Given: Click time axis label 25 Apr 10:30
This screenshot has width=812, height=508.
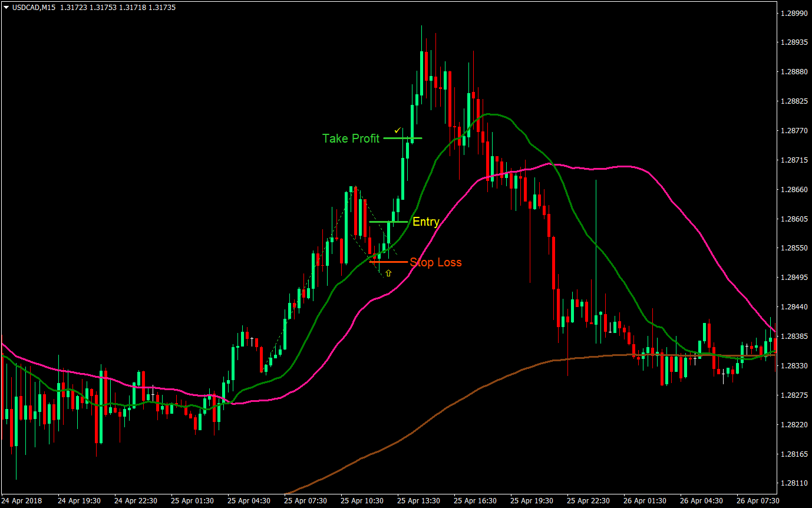Looking at the screenshot, I should 362,501.
